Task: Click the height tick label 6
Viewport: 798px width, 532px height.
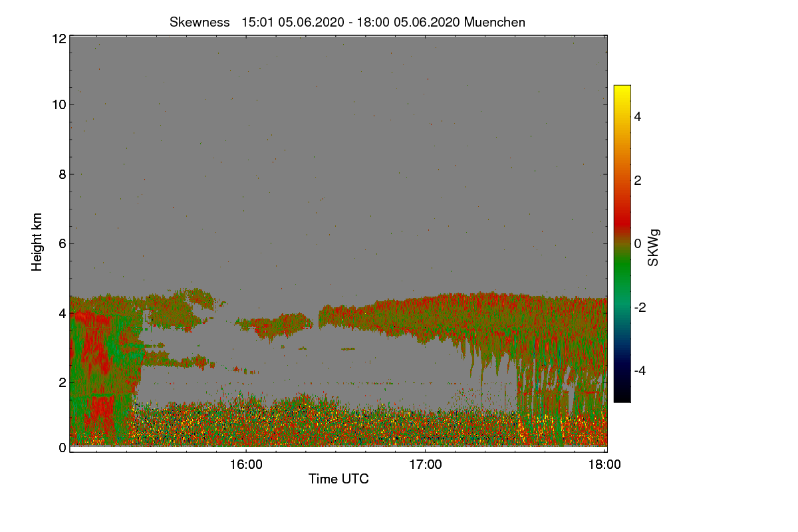Action: click(63, 244)
